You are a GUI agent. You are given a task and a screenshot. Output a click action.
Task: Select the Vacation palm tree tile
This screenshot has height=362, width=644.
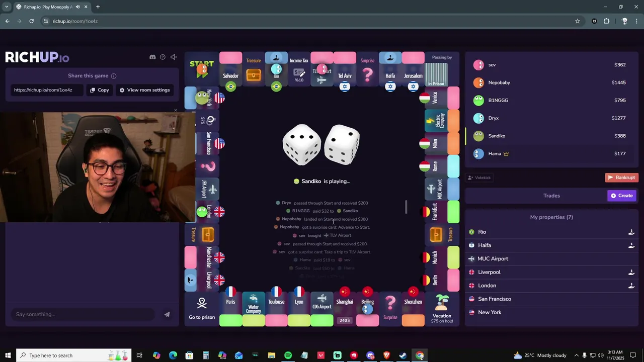tap(442, 309)
